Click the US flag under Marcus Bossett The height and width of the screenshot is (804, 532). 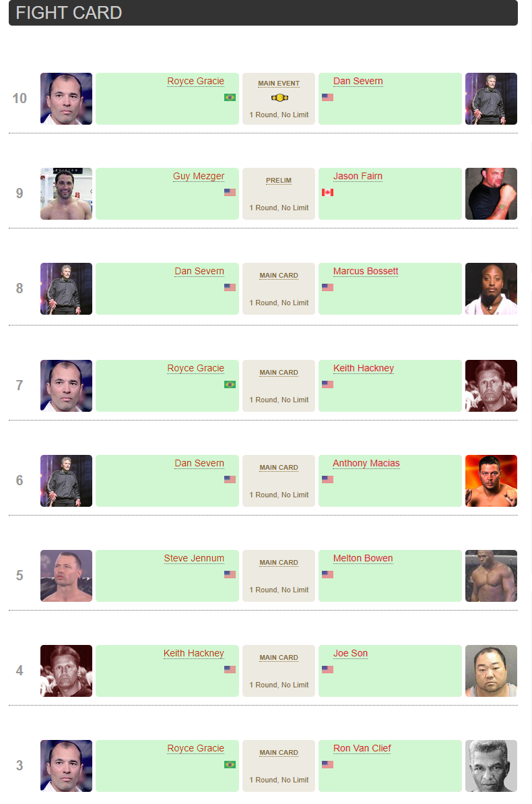(328, 287)
